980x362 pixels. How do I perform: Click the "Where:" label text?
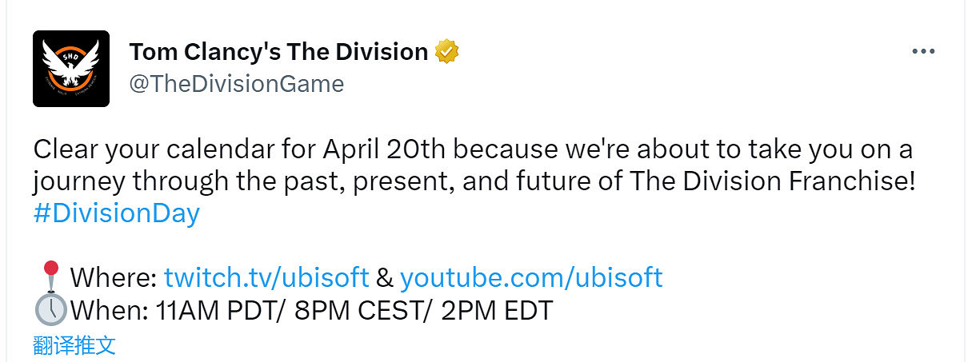[113, 277]
